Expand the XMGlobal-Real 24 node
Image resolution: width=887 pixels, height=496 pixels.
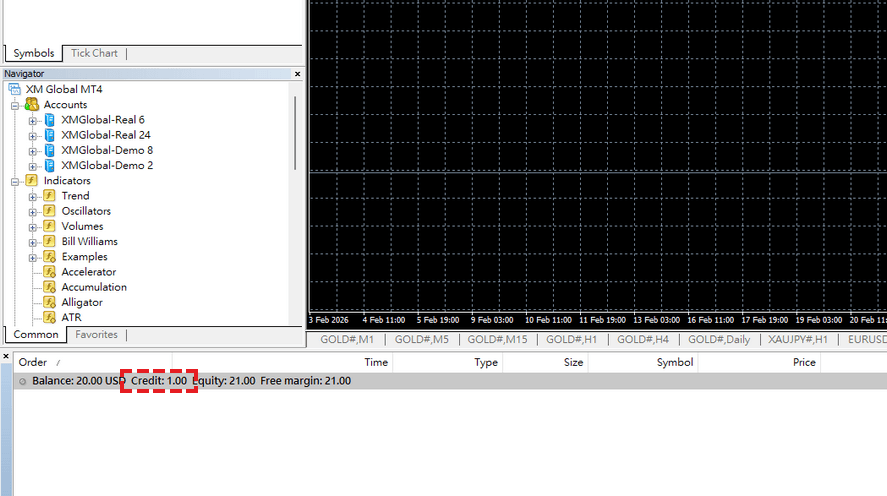coord(33,136)
